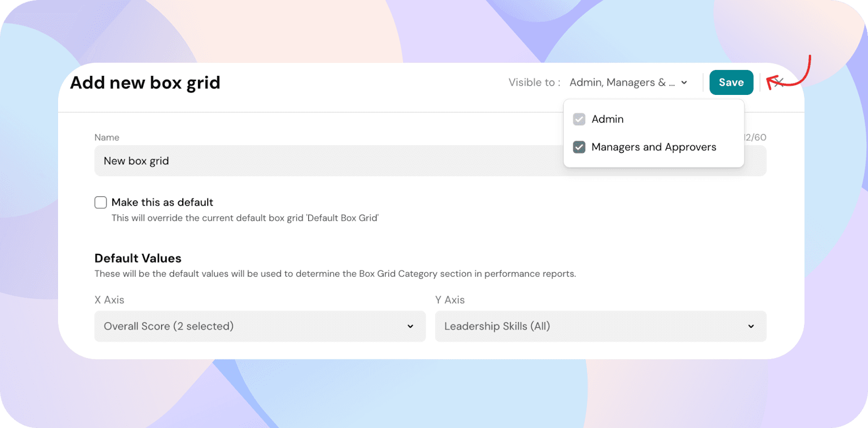Click the Y Axis dropdown chevron arrow

point(751,326)
